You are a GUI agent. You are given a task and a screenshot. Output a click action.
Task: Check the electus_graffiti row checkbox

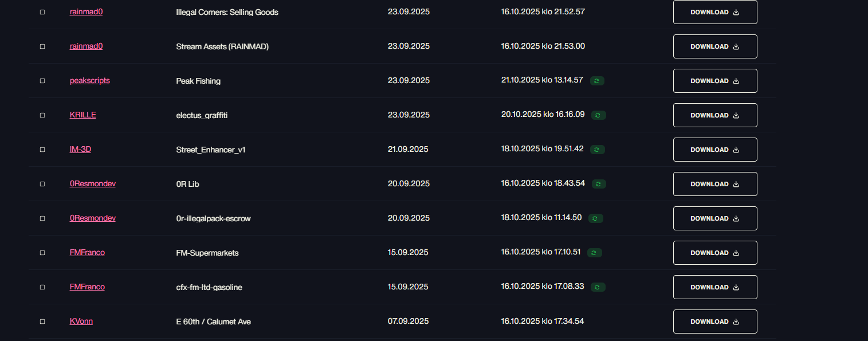coord(42,115)
